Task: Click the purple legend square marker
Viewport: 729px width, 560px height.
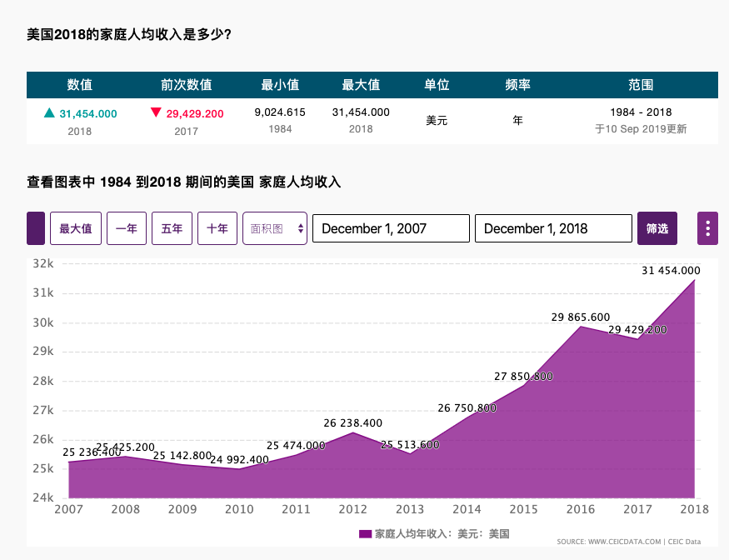Action: [363, 533]
